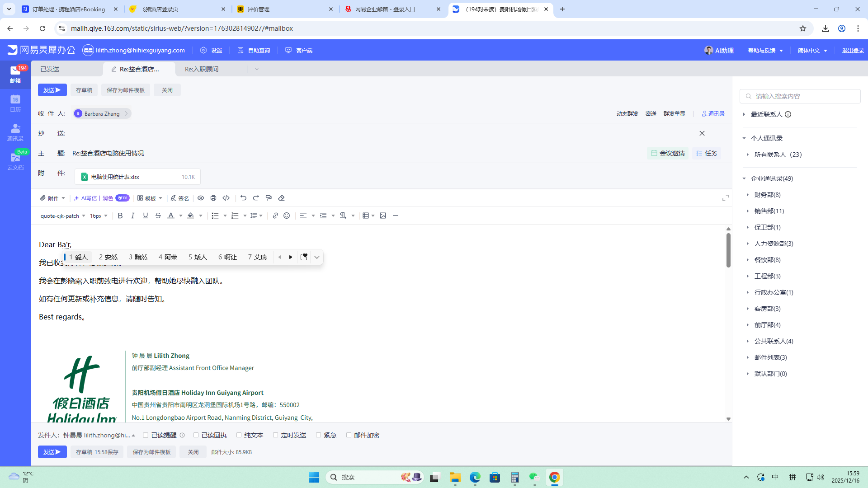Tick the 紧急 urgent checkbox
The image size is (868, 488).
coord(319,435)
